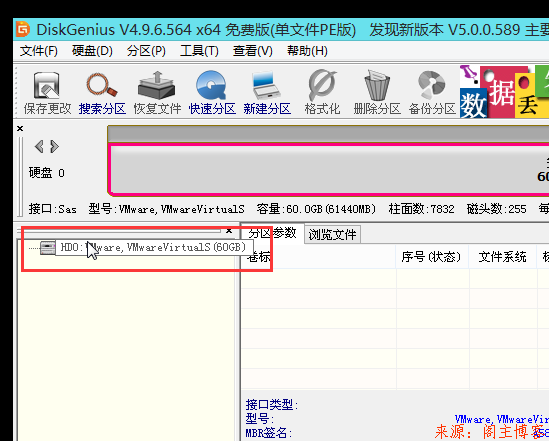Screen dimensions: 549x441
Task: Close the disk tree panel with x
Action: point(229,231)
